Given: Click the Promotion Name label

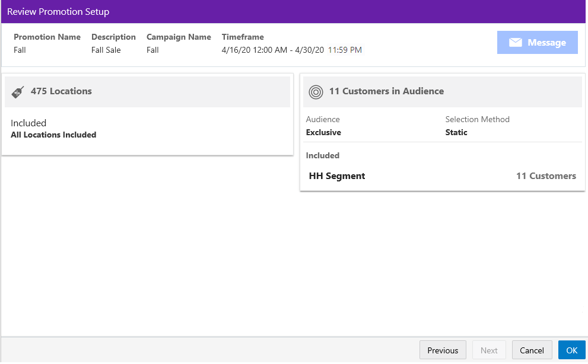Looking at the screenshot, I should (x=47, y=37).
